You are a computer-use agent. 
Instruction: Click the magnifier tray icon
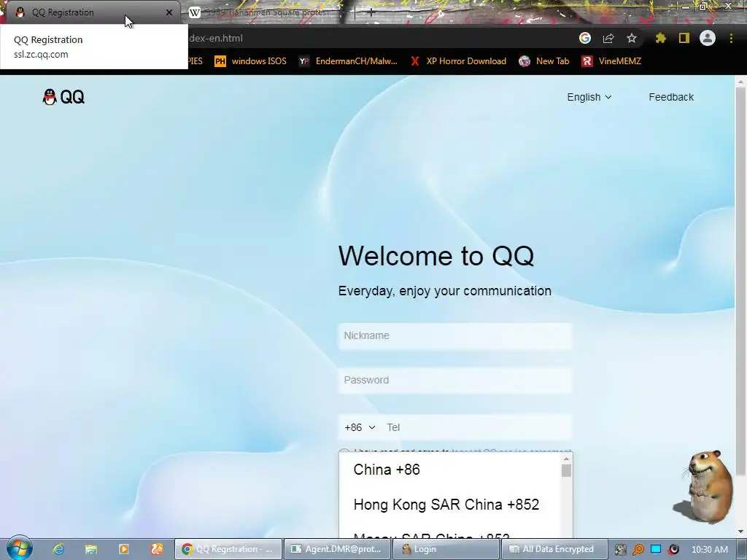coord(638,550)
